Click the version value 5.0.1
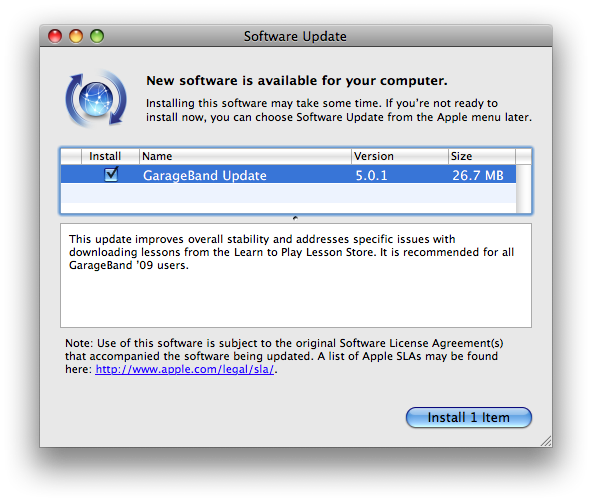The image size is (592, 502). click(372, 176)
